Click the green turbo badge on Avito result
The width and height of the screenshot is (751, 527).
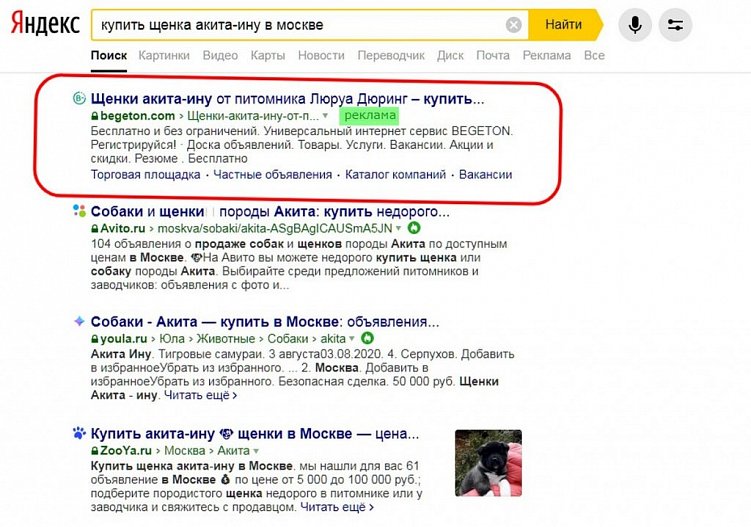[414, 228]
